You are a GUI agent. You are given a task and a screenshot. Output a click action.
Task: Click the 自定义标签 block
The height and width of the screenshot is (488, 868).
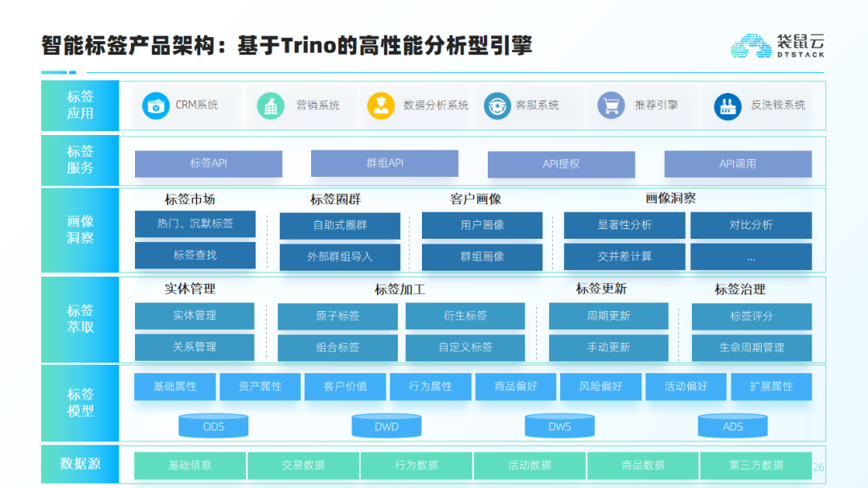tap(465, 348)
